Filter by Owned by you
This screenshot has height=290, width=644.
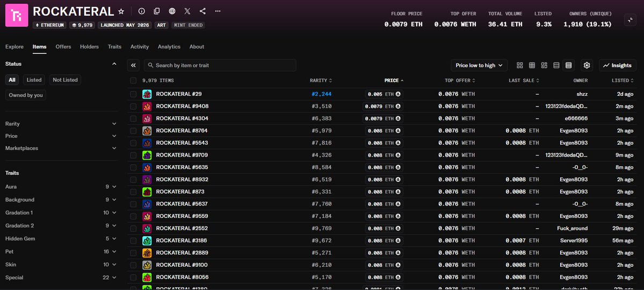pos(25,95)
